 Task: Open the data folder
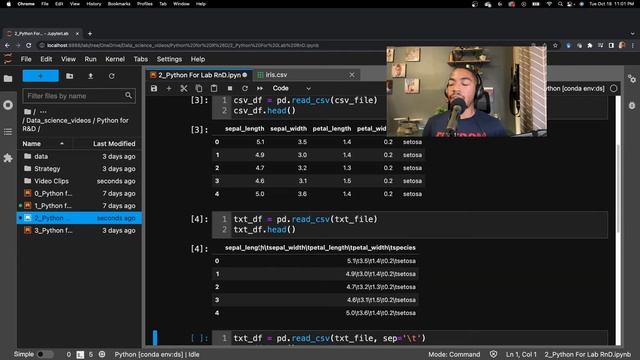[80, 156]
